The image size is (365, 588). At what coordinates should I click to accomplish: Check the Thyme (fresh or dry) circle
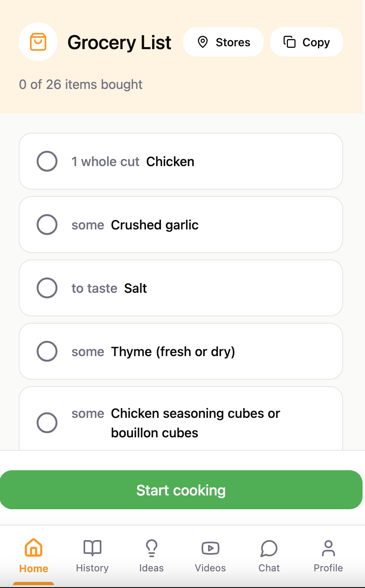point(47,351)
